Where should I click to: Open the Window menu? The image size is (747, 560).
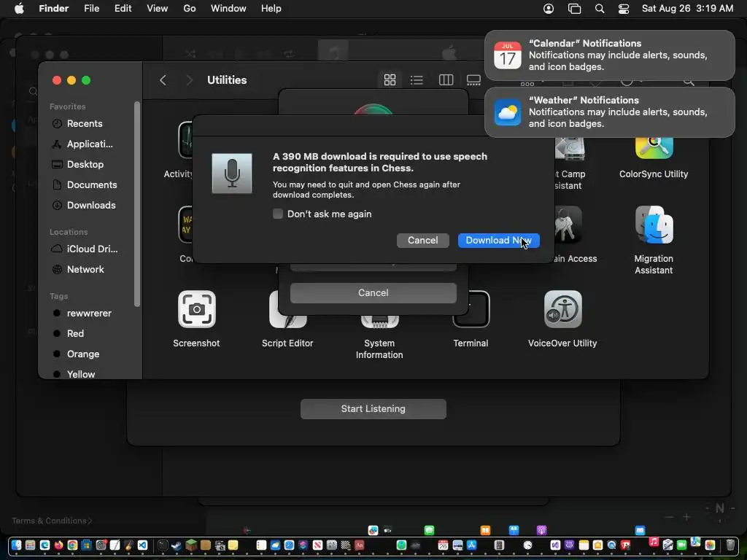228,9
